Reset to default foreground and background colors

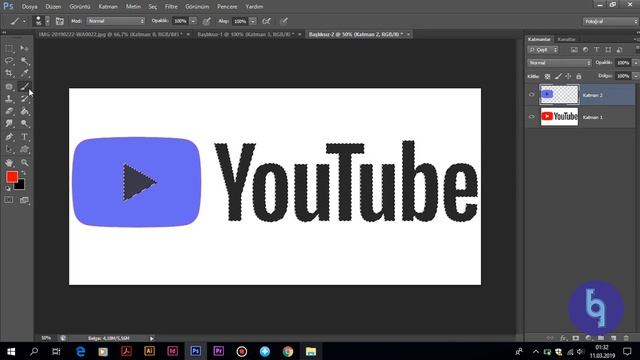coord(8,188)
